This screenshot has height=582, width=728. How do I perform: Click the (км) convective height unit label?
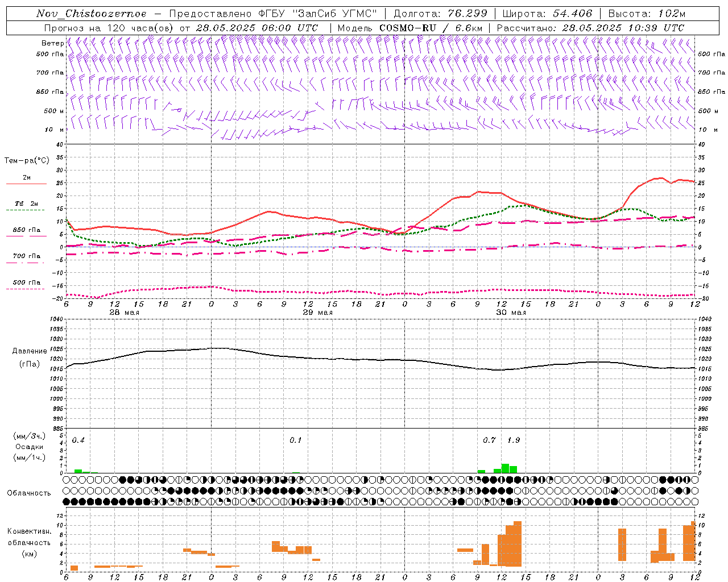point(29,554)
